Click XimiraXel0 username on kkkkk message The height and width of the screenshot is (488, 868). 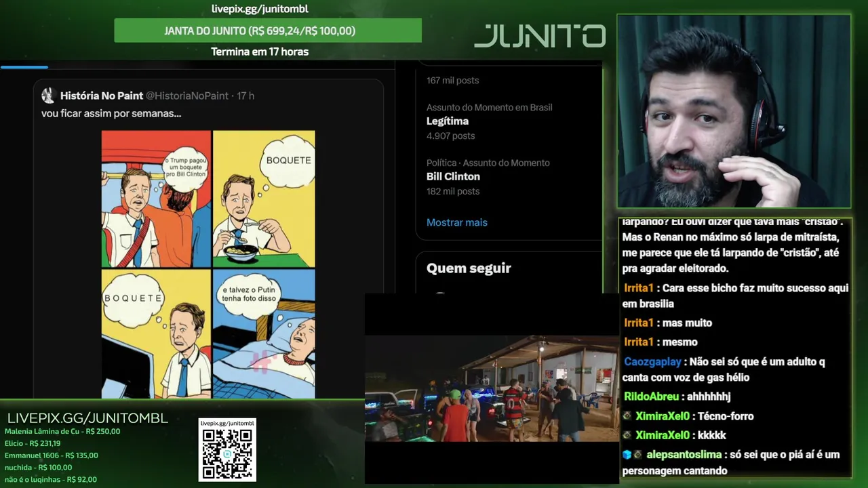[662, 435]
